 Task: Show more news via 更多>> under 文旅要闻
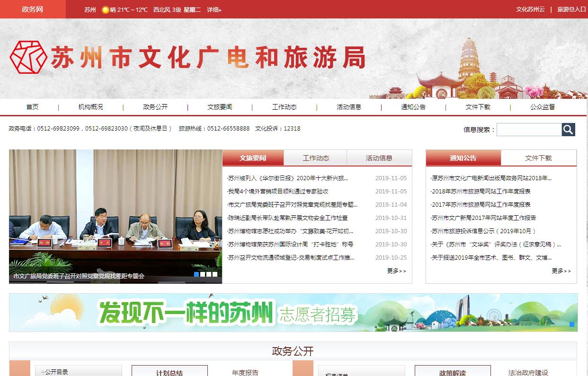click(x=396, y=271)
